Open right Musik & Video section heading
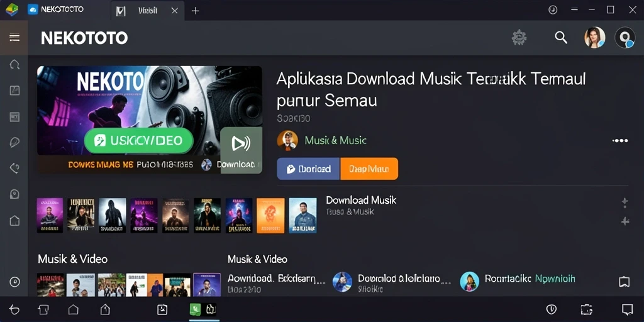Screen dimensions: 644x322 click(257, 259)
